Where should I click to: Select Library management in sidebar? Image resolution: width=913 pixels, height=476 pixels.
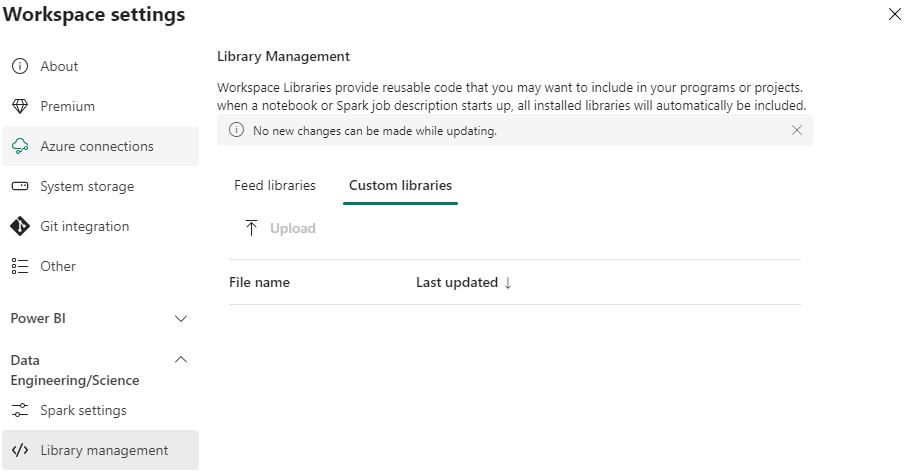[100, 450]
